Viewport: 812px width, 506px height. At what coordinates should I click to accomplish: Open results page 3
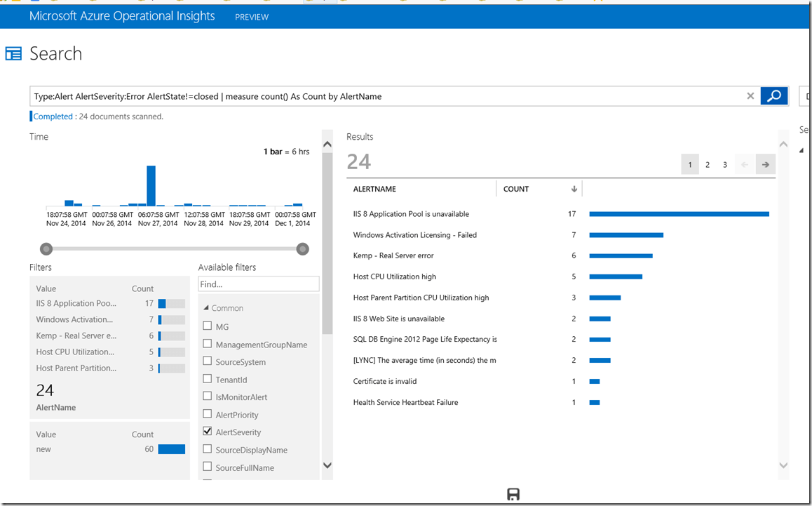725,165
